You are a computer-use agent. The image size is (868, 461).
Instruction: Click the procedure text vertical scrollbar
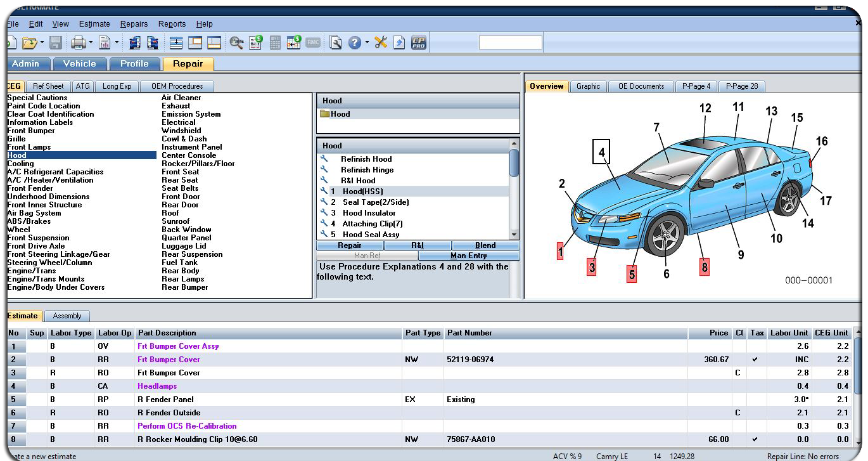[514, 279]
